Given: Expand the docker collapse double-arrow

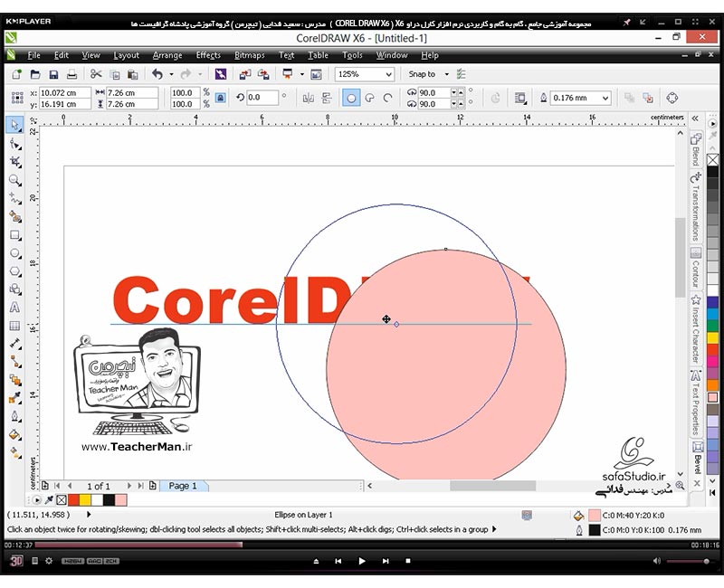Looking at the screenshot, I should click(x=695, y=119).
